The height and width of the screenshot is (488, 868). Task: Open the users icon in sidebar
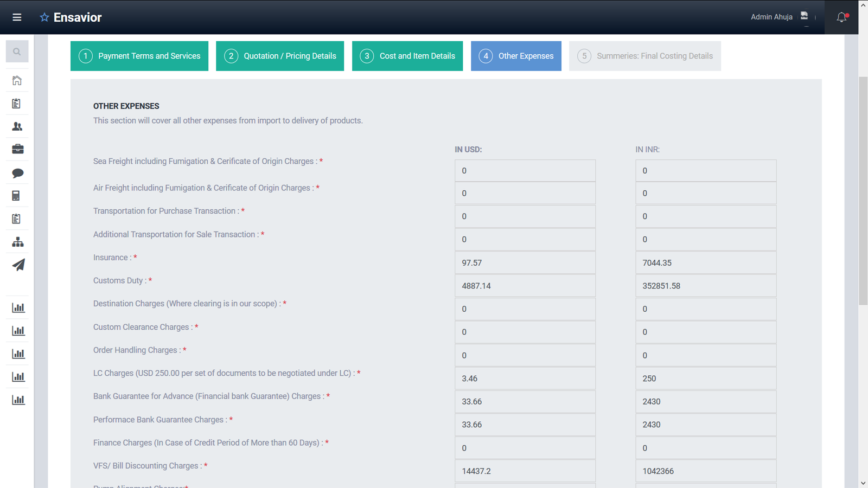coord(17,126)
